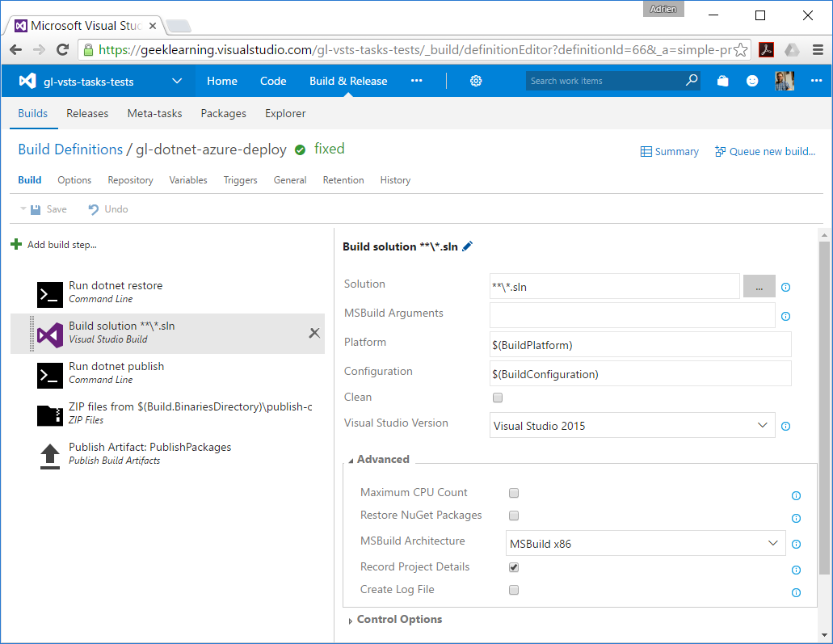Click the pencil icon to rename build step
833x644 pixels.
click(x=468, y=246)
